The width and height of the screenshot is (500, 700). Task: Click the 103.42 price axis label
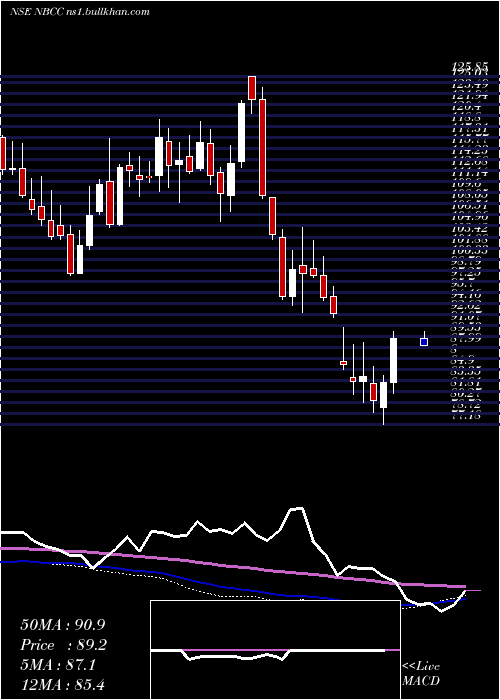click(x=470, y=229)
